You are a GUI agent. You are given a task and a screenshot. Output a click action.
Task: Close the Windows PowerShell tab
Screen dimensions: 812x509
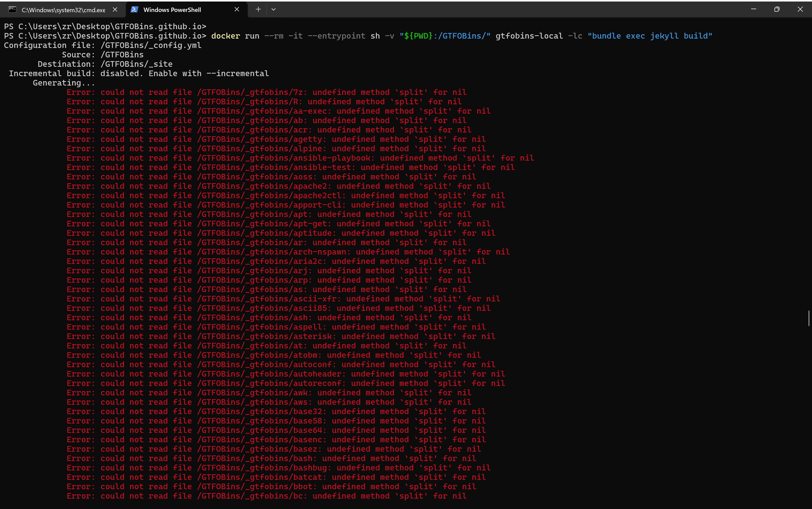click(237, 9)
